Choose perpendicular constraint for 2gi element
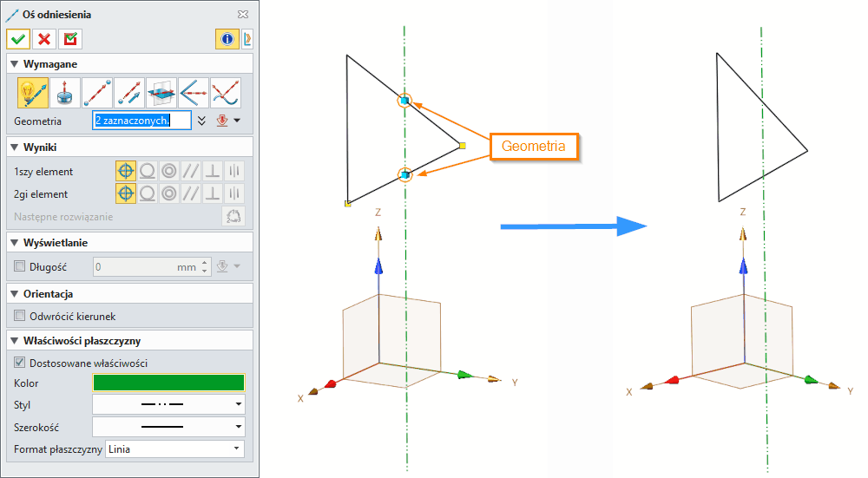Screen dimensions: 868x478 pos(212,193)
